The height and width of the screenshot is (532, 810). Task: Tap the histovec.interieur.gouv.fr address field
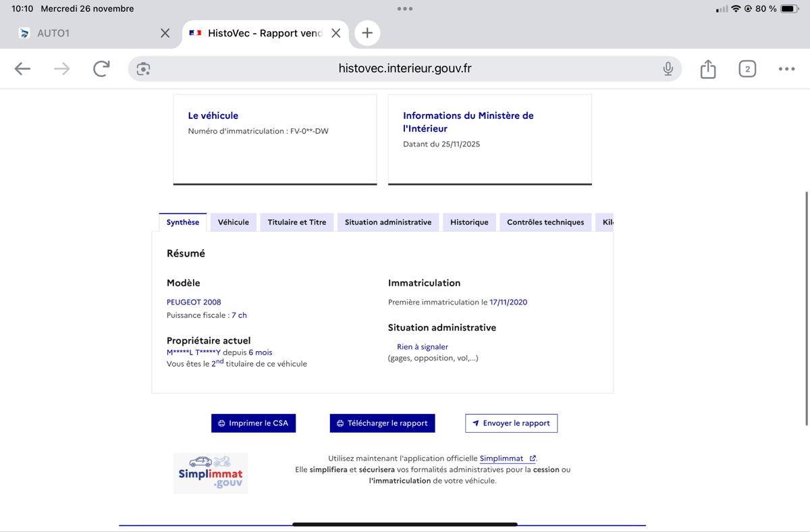tap(405, 69)
